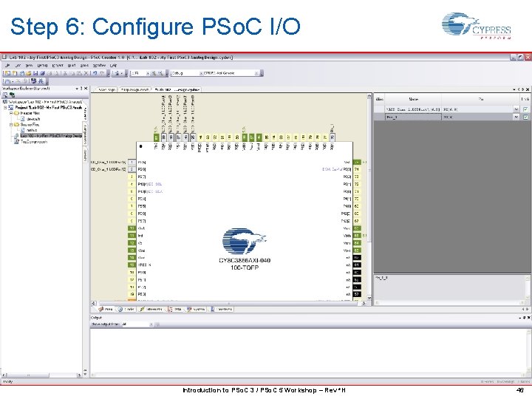Open the Help menu
The image size is (532, 399).
tap(113, 65)
